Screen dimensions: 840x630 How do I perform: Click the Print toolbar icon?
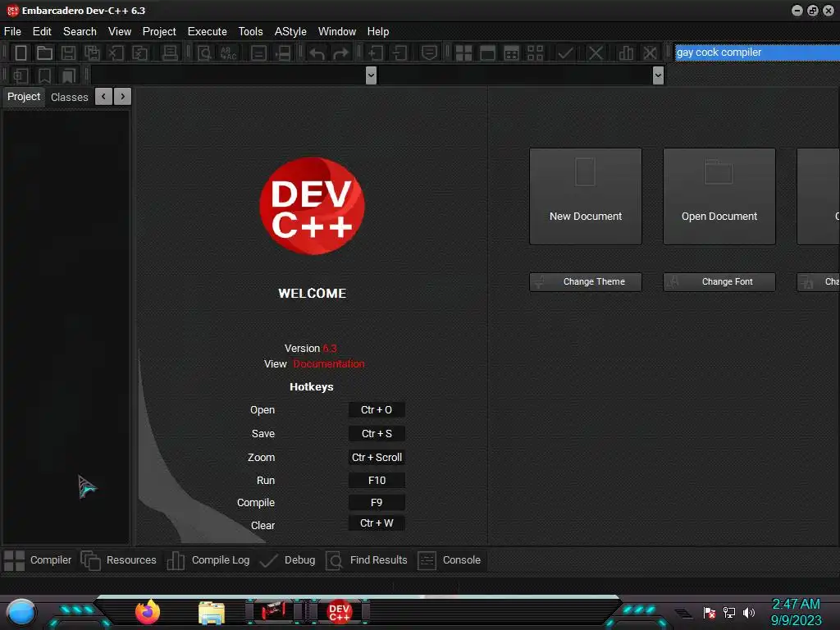pyautogui.click(x=170, y=52)
